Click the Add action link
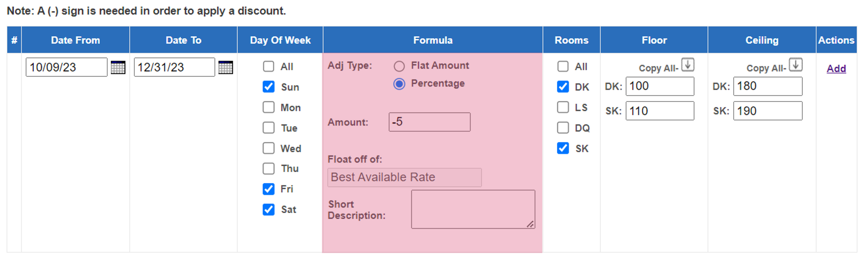Image resolution: width=868 pixels, height=258 pixels. [836, 69]
